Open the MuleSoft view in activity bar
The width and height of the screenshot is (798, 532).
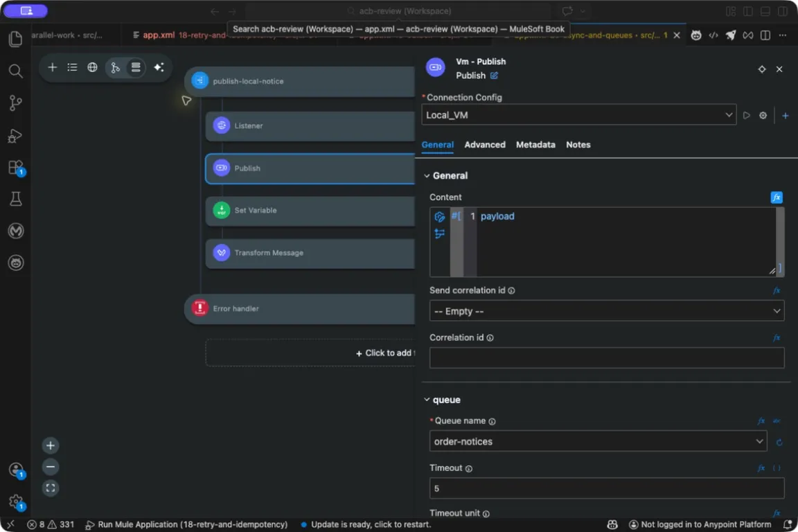pyautogui.click(x=16, y=231)
